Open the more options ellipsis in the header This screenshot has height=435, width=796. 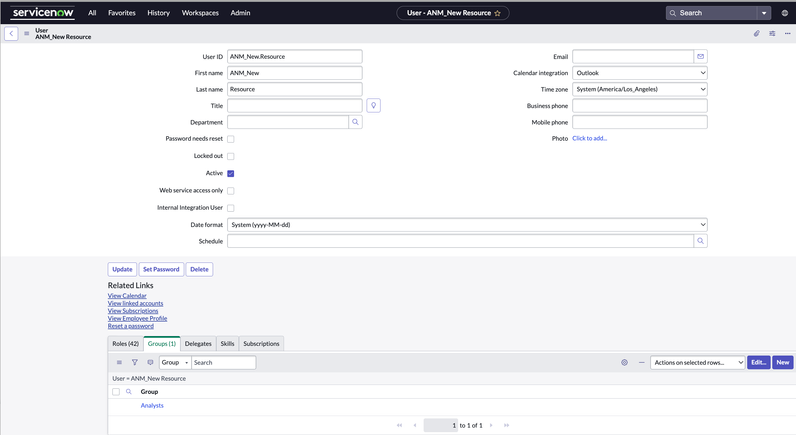coord(787,34)
